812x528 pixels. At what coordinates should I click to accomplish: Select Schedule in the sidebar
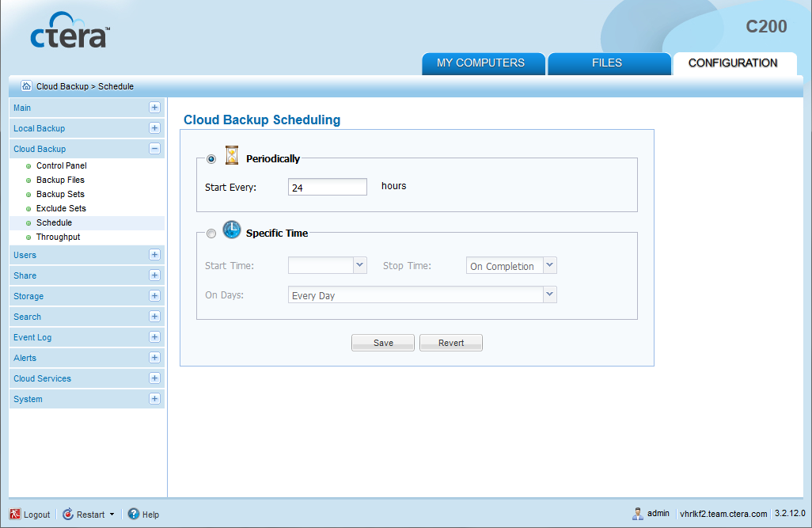tap(54, 222)
